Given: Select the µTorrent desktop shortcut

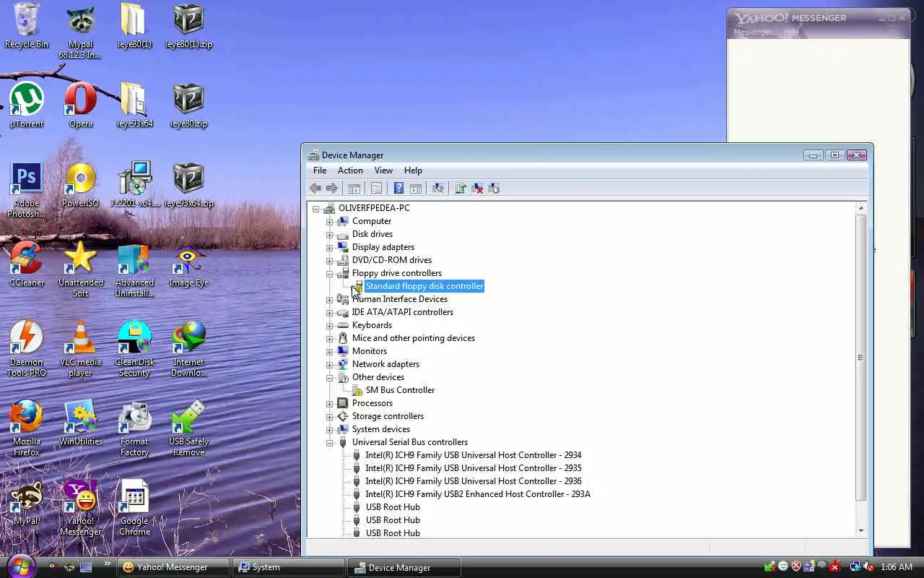Looking at the screenshot, I should [27, 105].
